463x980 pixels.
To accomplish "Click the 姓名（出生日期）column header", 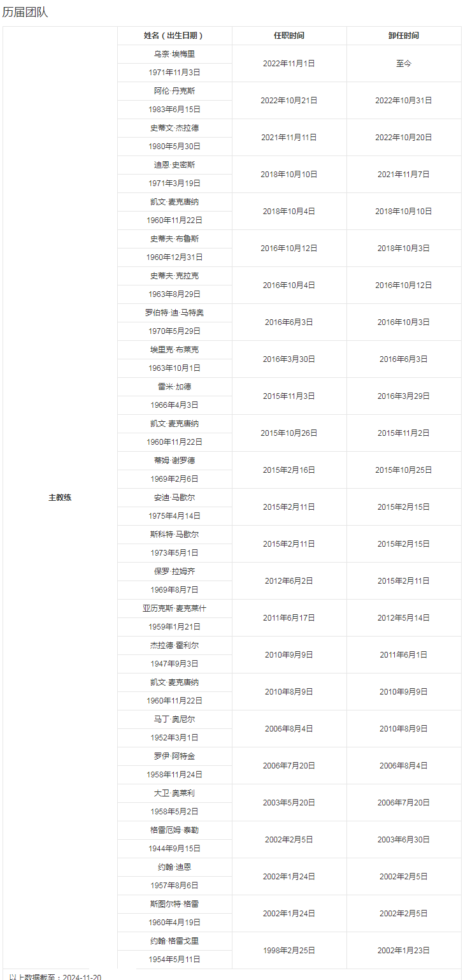I will tap(175, 36).
